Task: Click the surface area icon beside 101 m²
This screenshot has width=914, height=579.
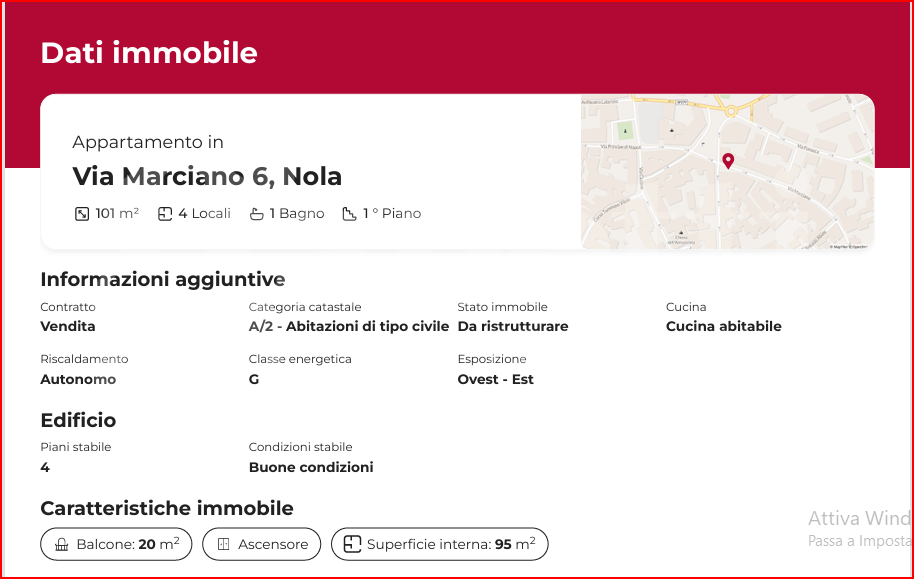Action: point(82,213)
